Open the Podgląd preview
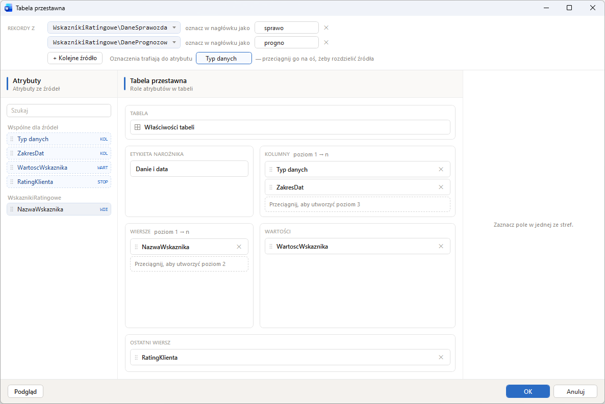 [x=25, y=391]
